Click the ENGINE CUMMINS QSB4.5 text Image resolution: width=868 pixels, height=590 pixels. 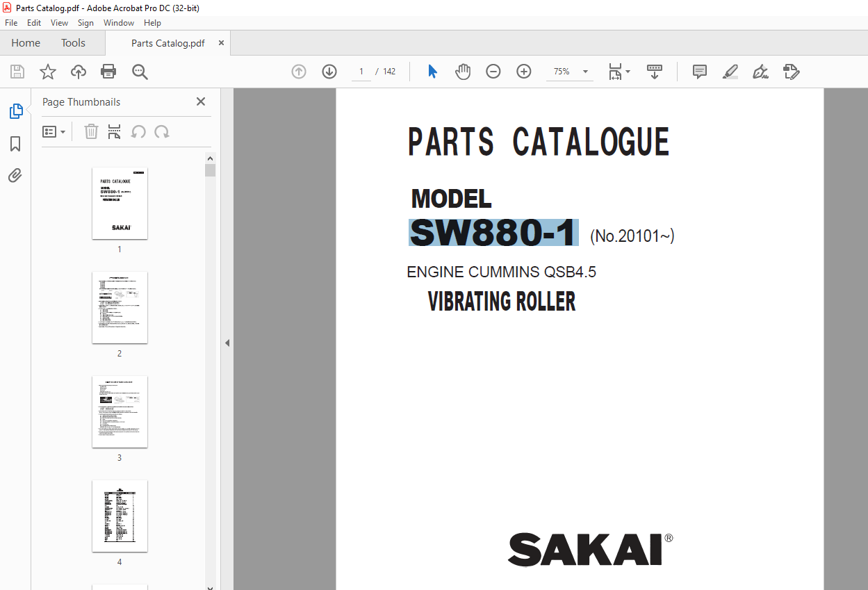tap(502, 272)
